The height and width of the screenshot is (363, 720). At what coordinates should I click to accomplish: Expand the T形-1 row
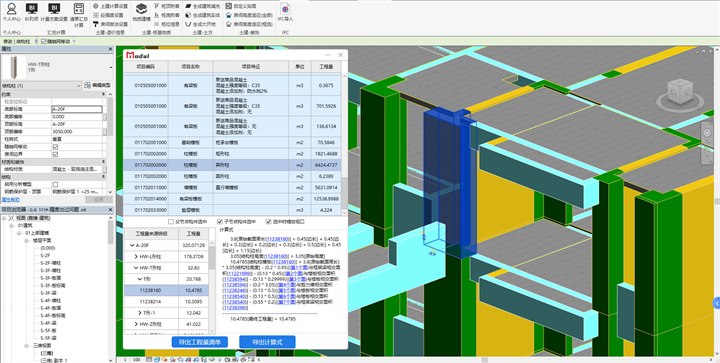[x=140, y=313]
